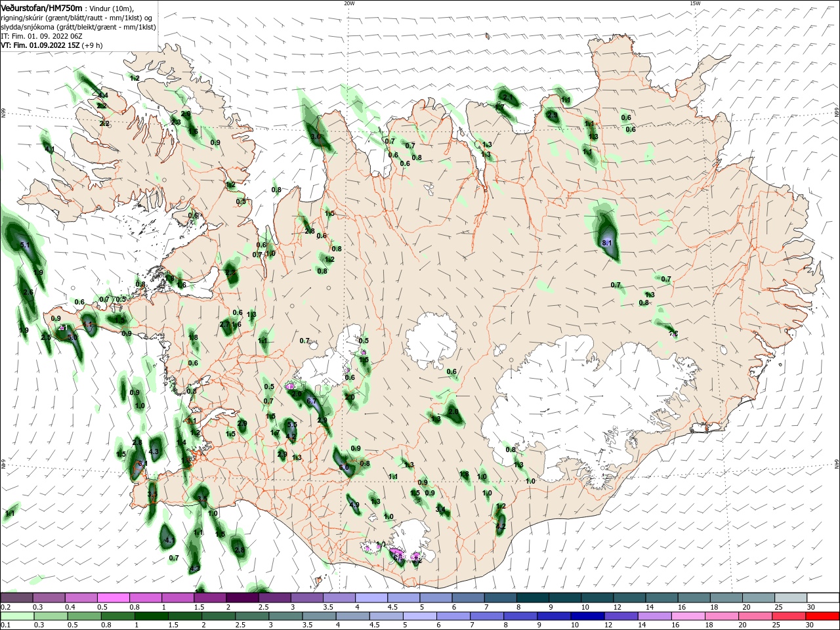
Task: Select teal-grey swatch labelled 14 in upper legend row
Action: (x=662, y=597)
